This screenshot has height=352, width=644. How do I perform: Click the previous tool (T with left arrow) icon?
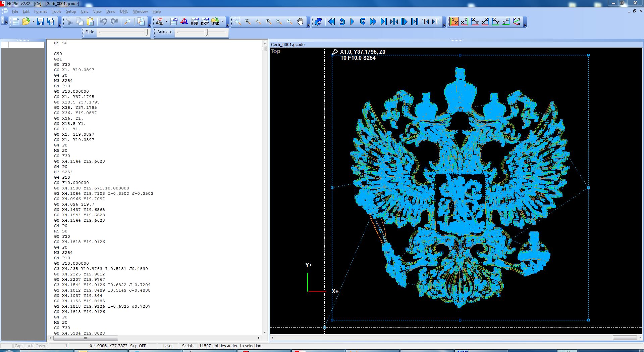click(x=425, y=22)
